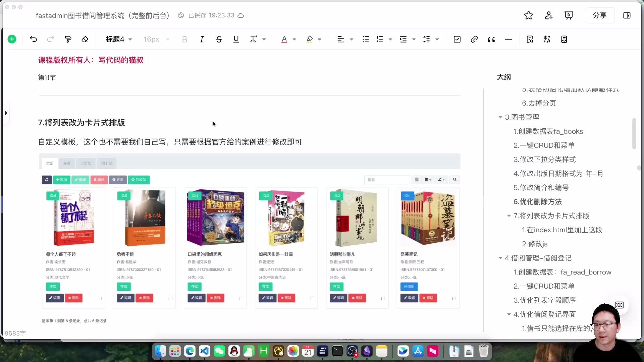Collapse 4.优化借阅登记界面 outline item

click(x=509, y=314)
